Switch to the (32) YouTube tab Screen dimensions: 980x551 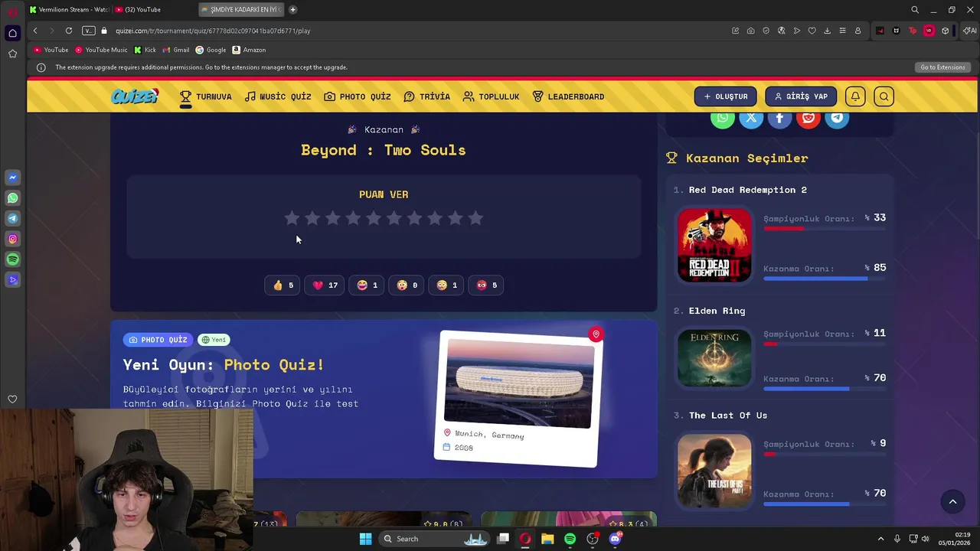[x=142, y=9]
